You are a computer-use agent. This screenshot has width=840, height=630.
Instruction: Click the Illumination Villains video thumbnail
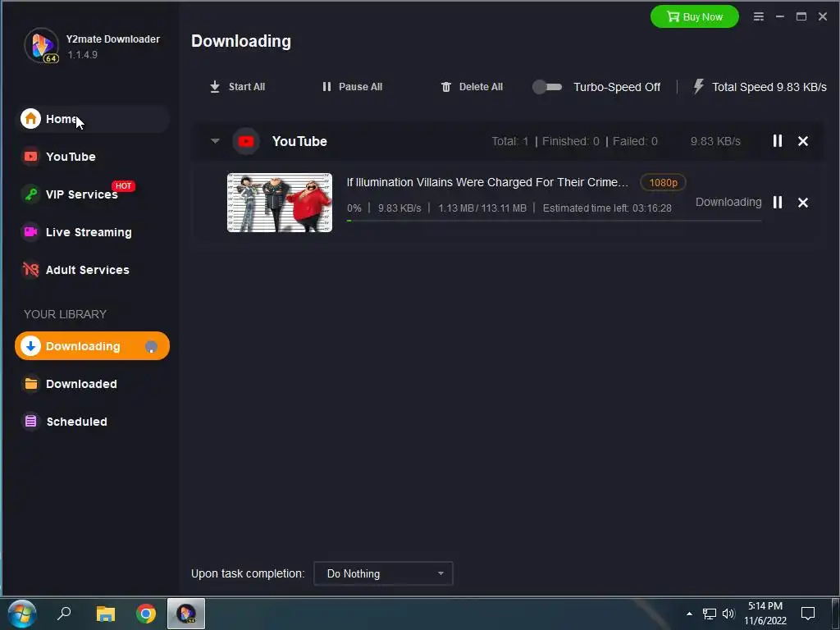click(280, 203)
